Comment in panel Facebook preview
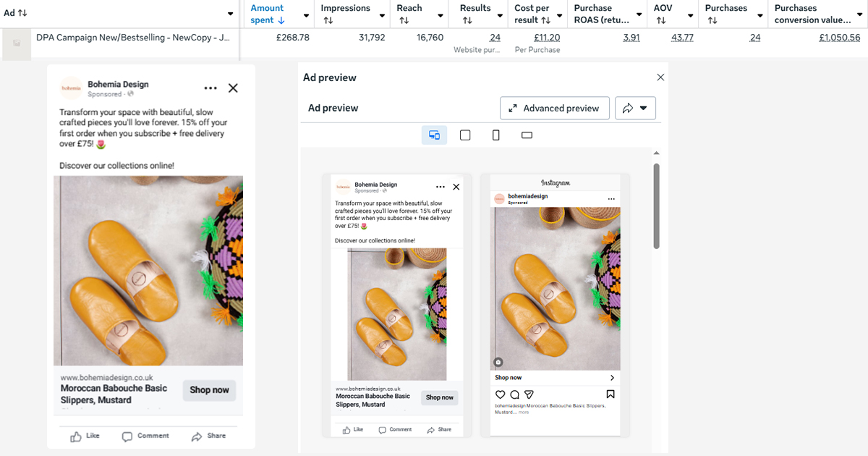 395,429
